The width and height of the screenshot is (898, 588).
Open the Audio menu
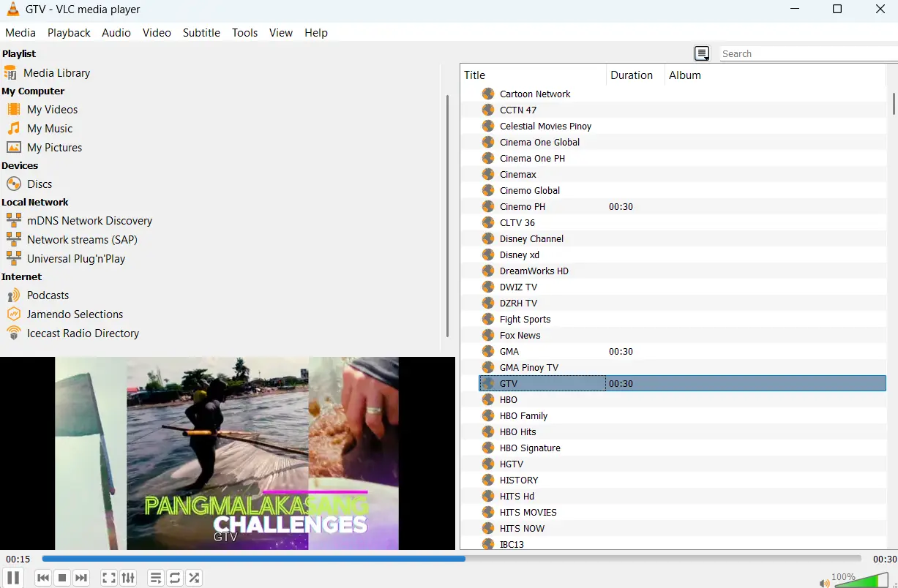pos(116,32)
